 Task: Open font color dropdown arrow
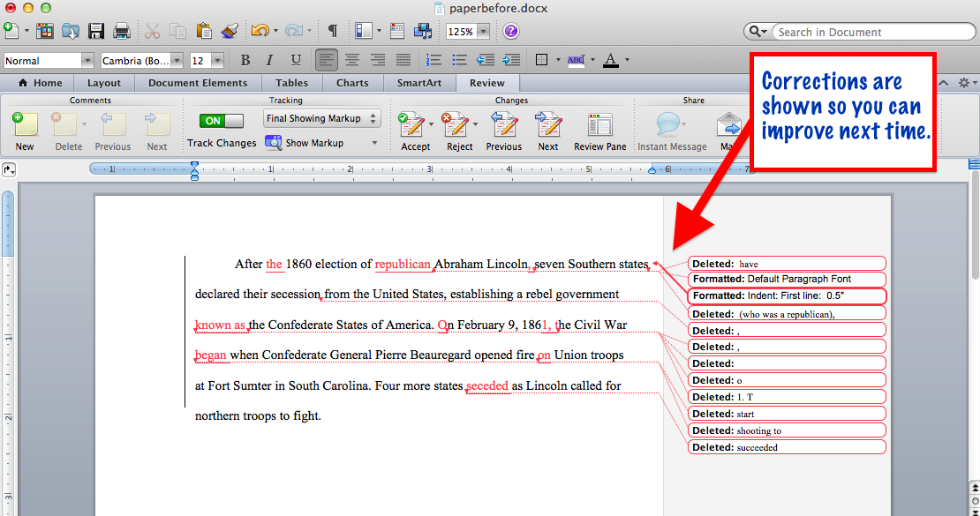point(627,60)
